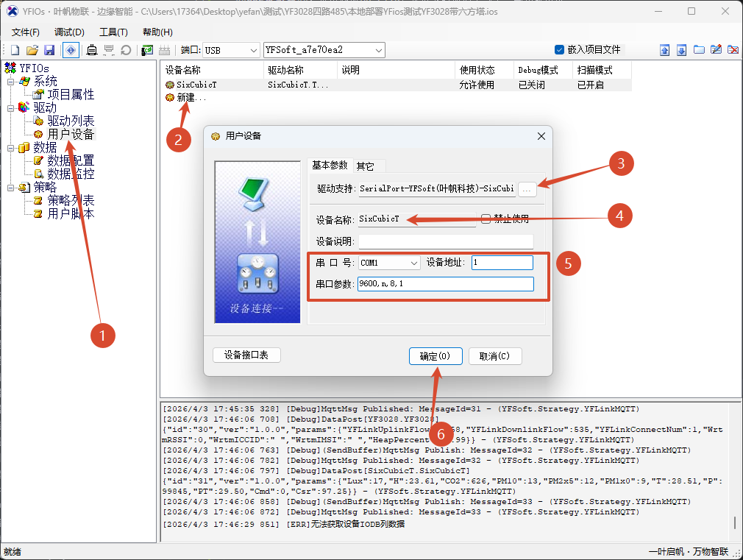Select 数据监控 in the tree
743x560 pixels.
(71, 174)
